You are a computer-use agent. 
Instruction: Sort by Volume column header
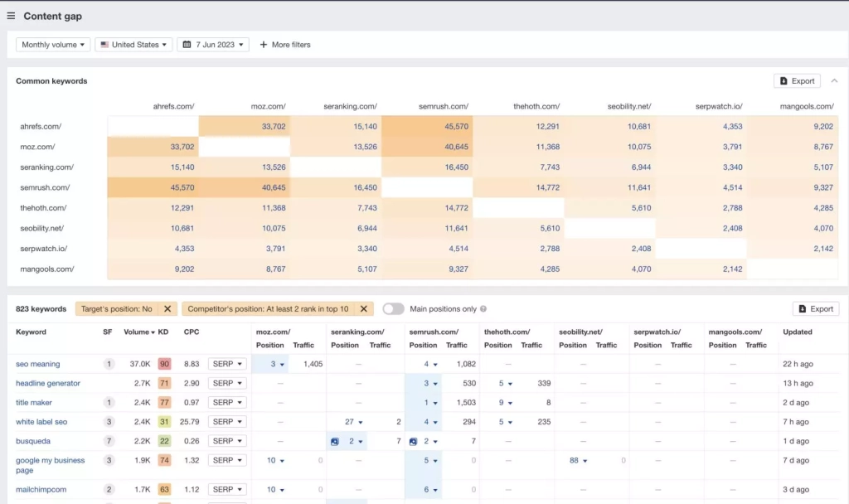[139, 332]
